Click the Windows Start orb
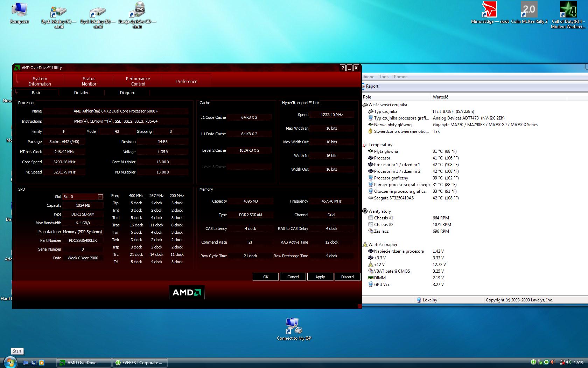588x368 pixels. [x=10, y=362]
